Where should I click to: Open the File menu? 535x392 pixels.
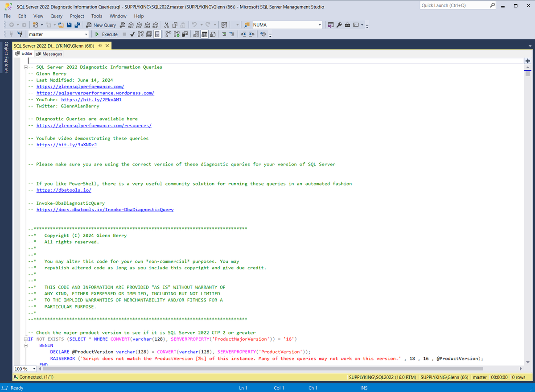click(x=8, y=16)
